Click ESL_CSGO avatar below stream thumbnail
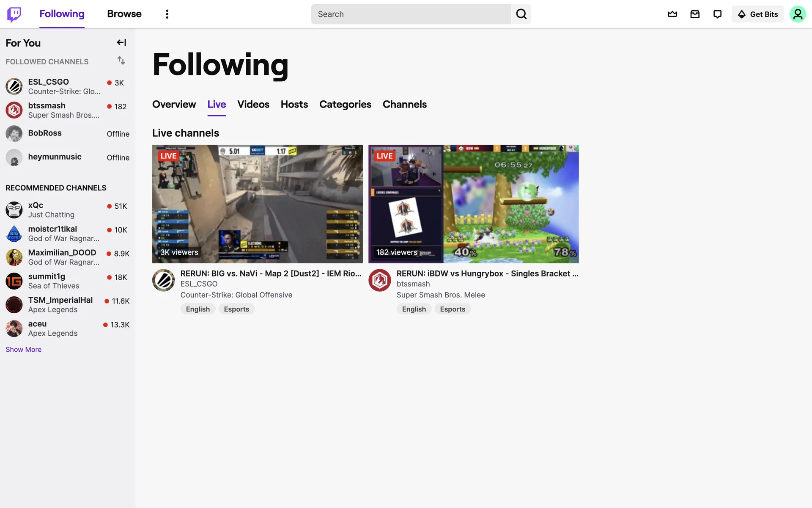 click(163, 280)
